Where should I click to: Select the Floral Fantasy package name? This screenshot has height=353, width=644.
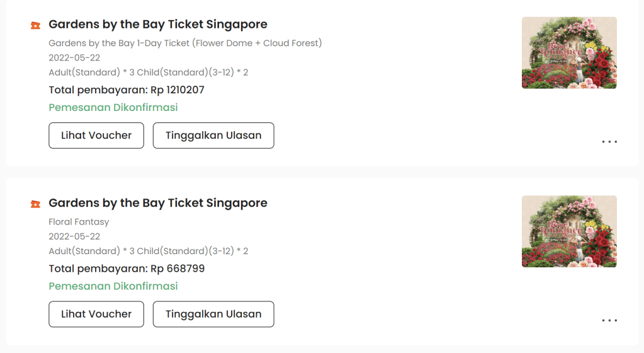(79, 222)
